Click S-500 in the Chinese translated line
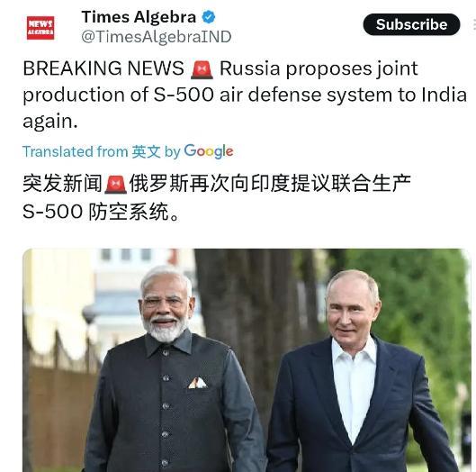Screen dimensions: 476x472 point(53,212)
